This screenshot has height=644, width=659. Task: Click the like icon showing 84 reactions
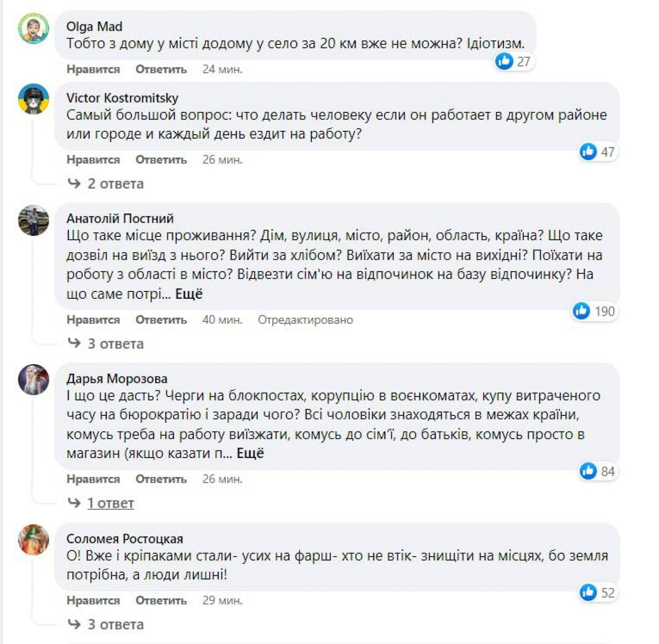[588, 471]
